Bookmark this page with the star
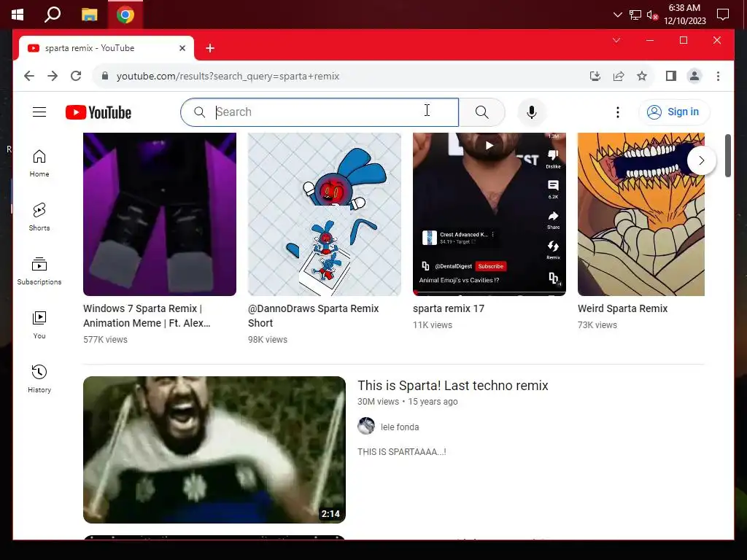This screenshot has width=747, height=560. tap(642, 76)
